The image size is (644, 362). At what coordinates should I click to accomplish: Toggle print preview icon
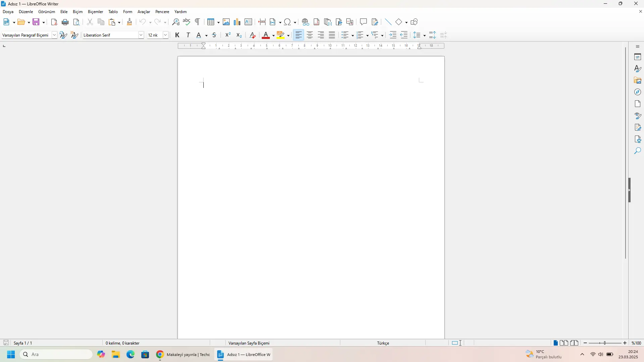click(77, 22)
